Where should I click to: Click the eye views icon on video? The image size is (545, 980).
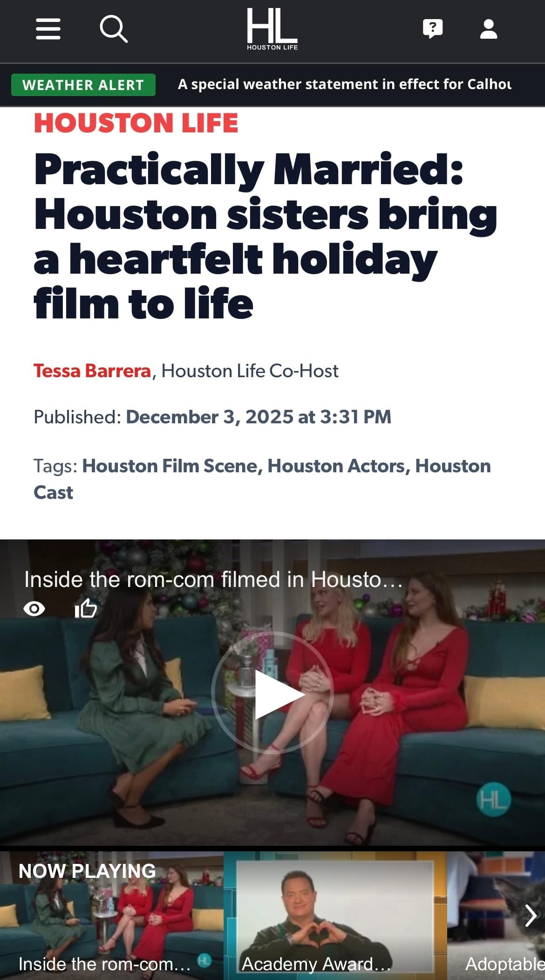coord(34,608)
